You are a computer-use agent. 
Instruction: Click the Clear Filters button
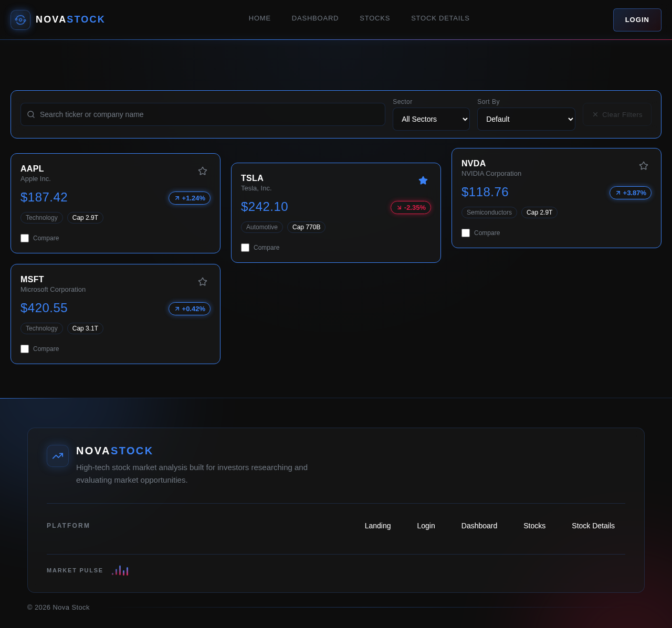617,114
